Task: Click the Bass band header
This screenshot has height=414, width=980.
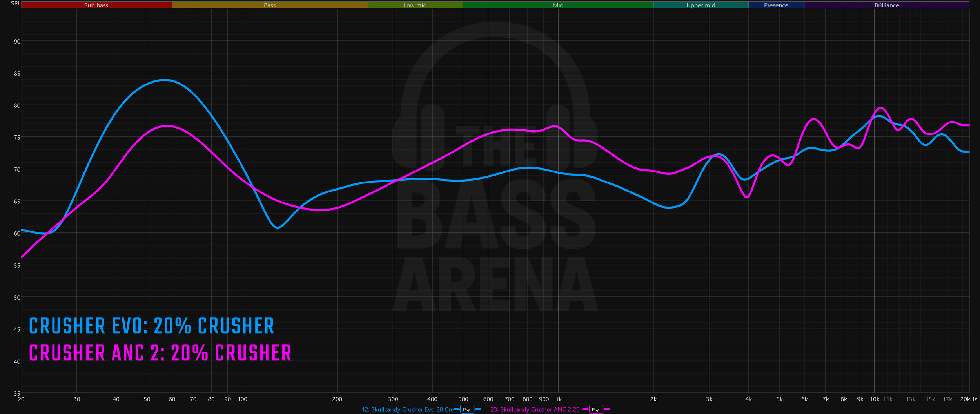Action: pyautogui.click(x=269, y=5)
